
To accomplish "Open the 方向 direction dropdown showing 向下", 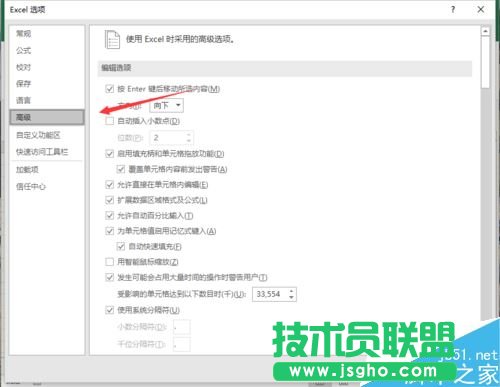I will 166,106.
